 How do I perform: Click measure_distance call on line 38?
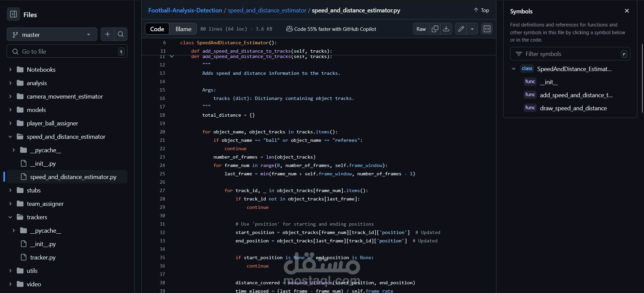(x=310, y=283)
